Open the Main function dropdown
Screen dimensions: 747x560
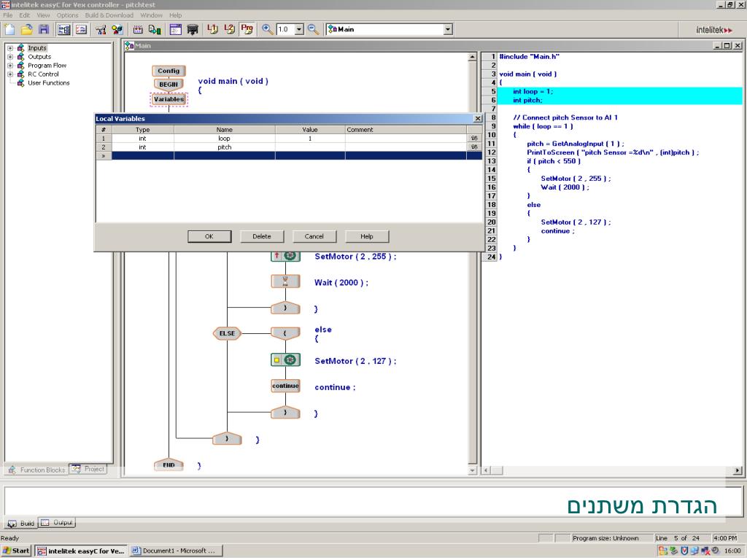pos(448,29)
